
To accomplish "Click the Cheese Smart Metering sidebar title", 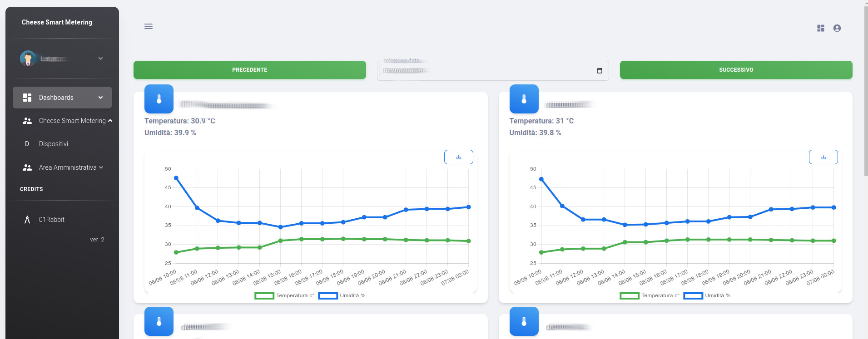I will [x=57, y=22].
